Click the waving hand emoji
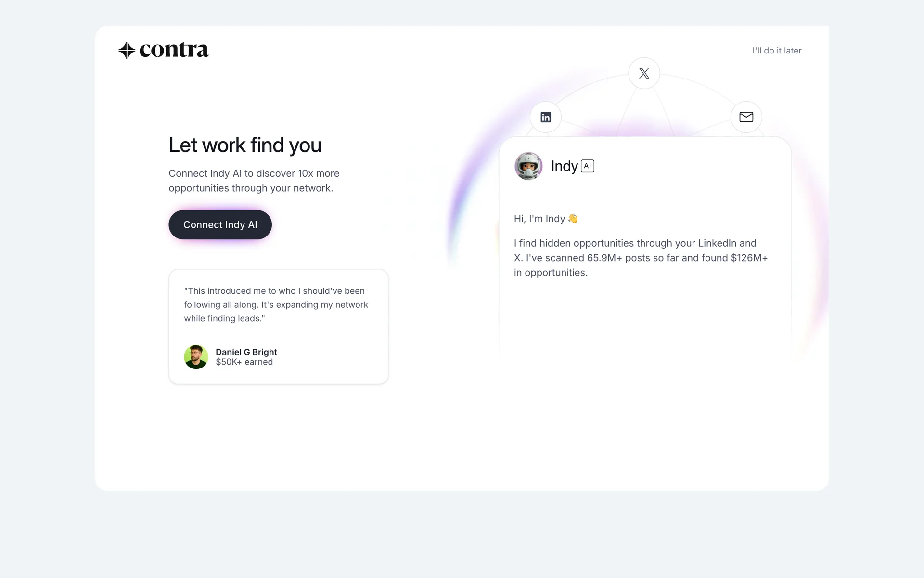Viewport: 924px width, 578px height. [x=573, y=219]
